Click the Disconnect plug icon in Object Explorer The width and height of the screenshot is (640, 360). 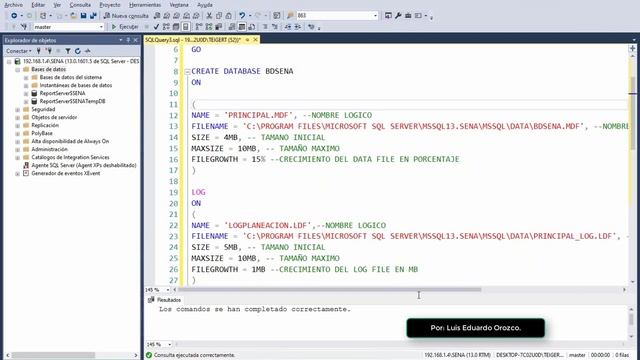coord(49,51)
